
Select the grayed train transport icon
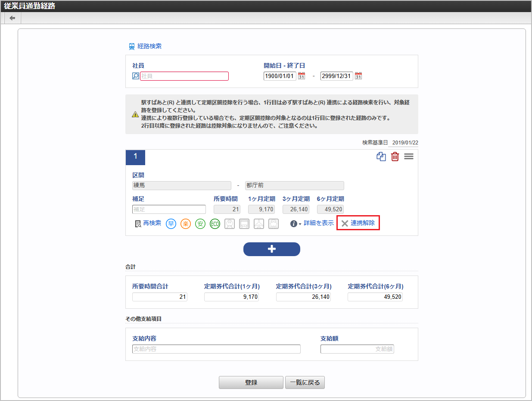coord(230,223)
